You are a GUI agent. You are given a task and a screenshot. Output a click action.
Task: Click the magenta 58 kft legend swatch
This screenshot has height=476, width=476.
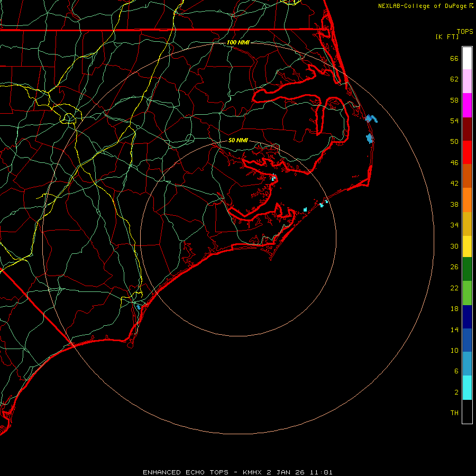pos(467,105)
